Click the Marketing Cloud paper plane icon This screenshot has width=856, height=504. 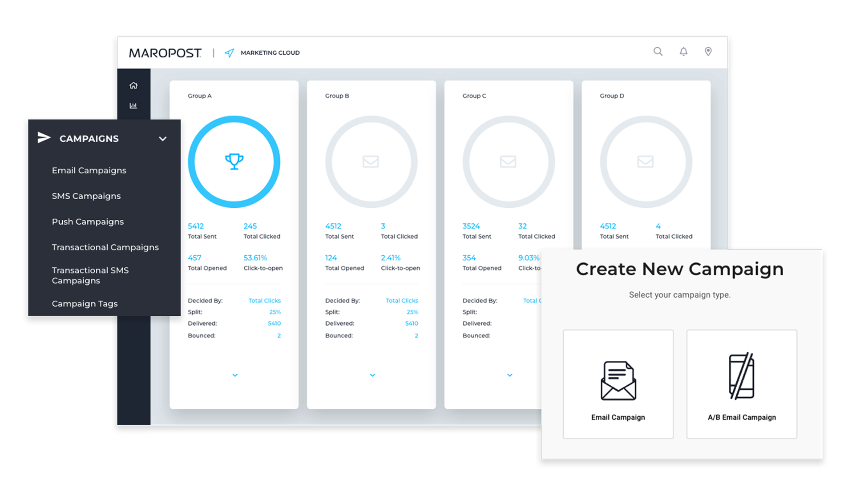click(229, 53)
